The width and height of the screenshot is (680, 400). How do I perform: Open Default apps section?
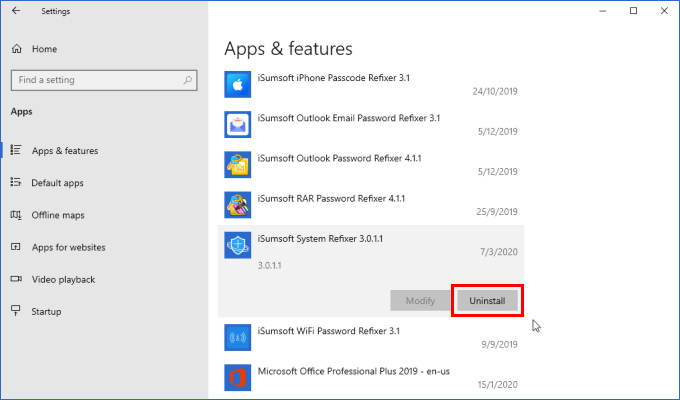click(57, 183)
